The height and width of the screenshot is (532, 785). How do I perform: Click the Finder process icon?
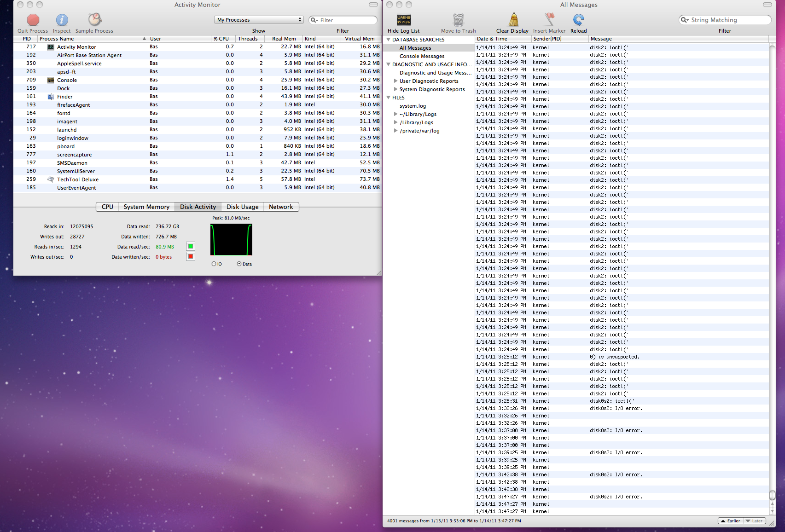[51, 97]
